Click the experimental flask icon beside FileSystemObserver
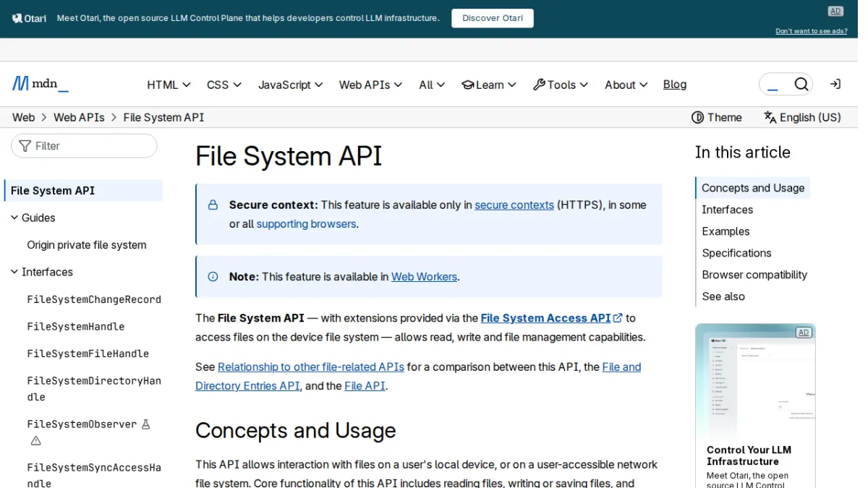868x488 pixels. tap(145, 424)
